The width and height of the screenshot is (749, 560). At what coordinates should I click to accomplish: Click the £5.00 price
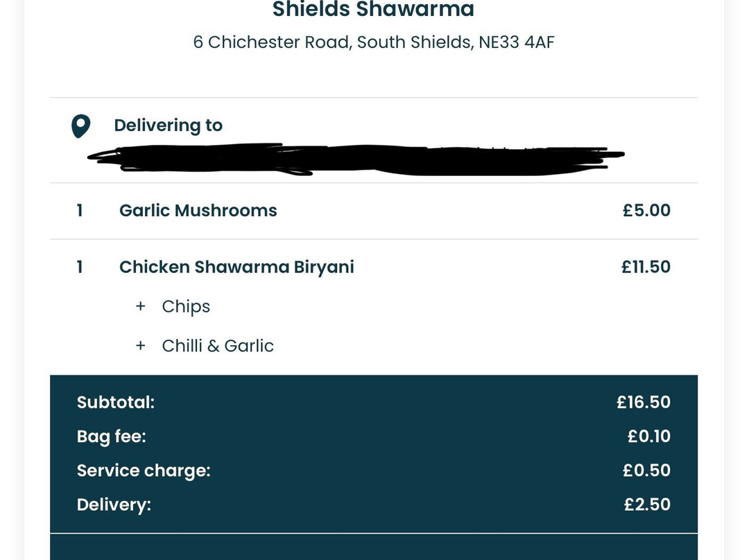(x=646, y=211)
